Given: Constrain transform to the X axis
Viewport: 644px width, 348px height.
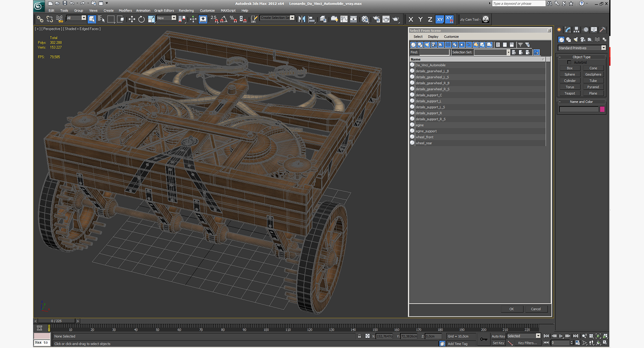Looking at the screenshot, I should 410,20.
